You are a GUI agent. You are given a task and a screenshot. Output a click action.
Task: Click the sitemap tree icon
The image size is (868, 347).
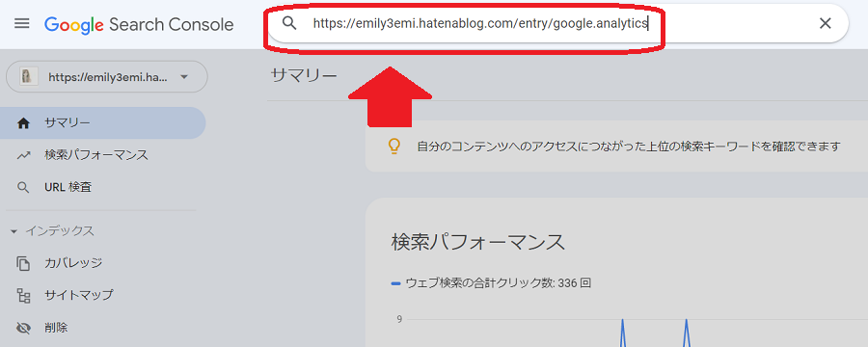click(23, 296)
